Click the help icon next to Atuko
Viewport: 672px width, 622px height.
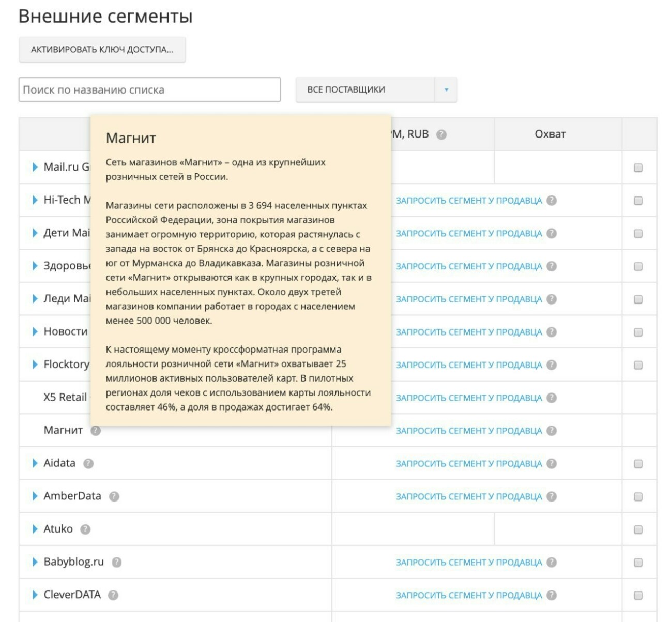(x=85, y=529)
